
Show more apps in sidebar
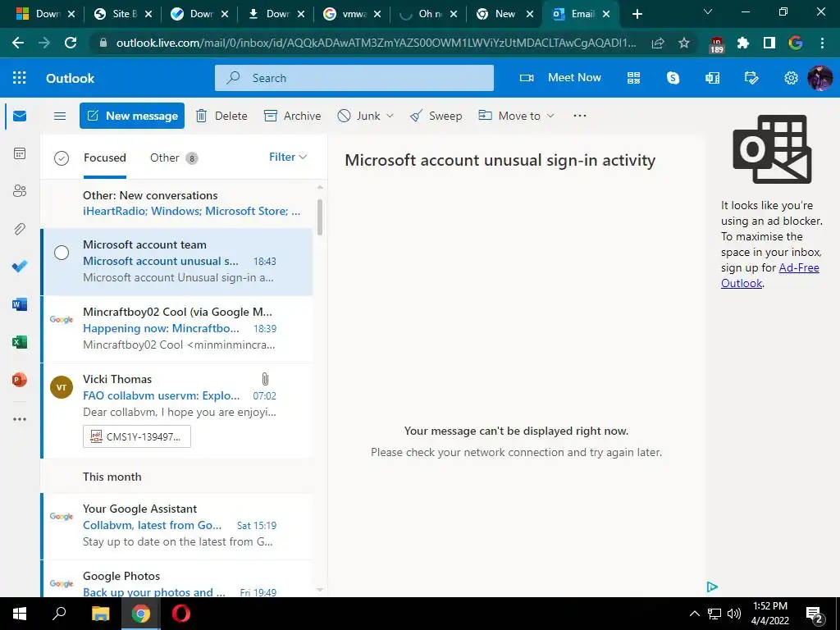(20, 419)
